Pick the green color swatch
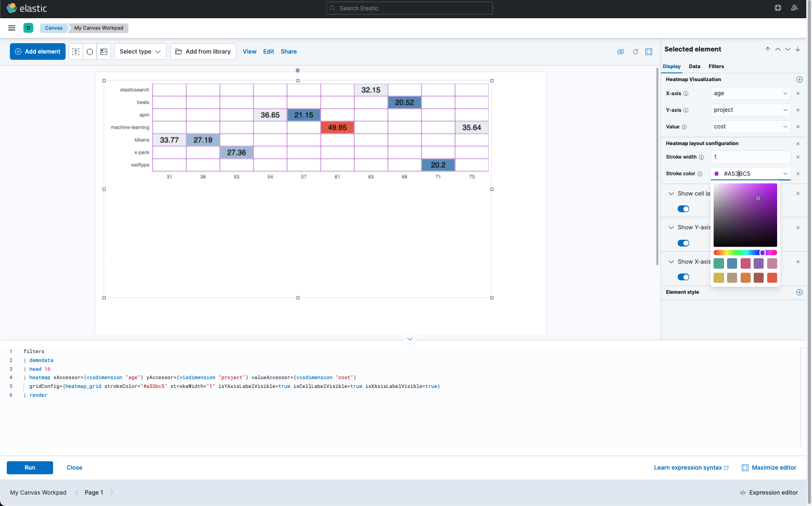This screenshot has height=506, width=812. 719,264
